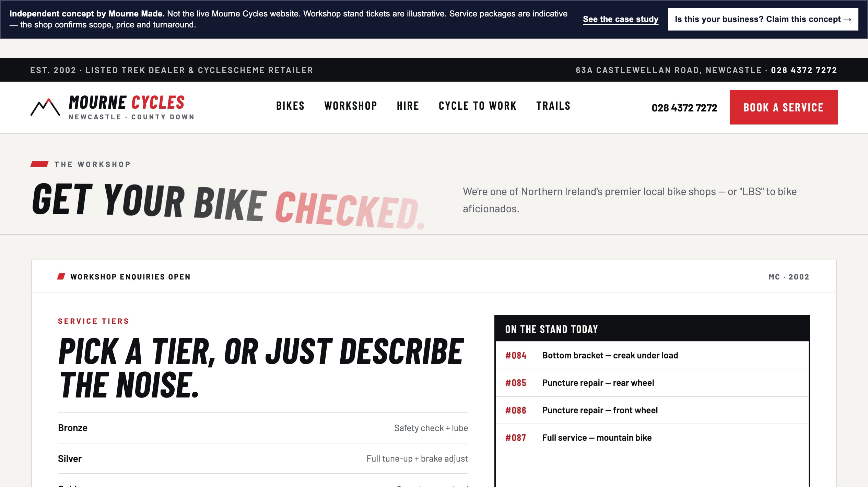Screen dimensions: 868x487
Task: Select the Silver service tier row
Action: (263, 459)
